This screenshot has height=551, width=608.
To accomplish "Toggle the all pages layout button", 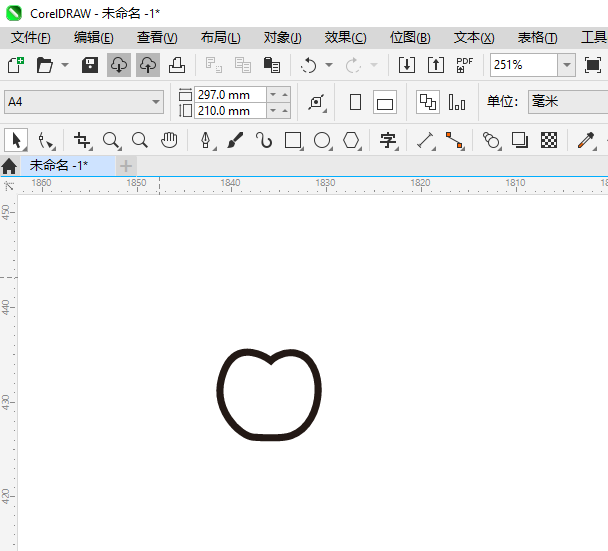I will [428, 102].
